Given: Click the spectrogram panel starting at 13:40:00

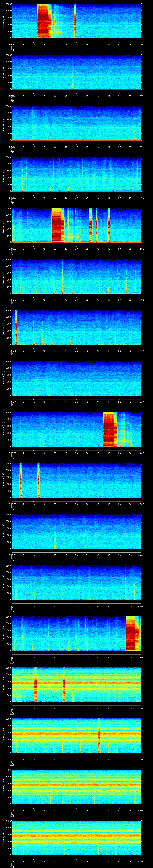Looking at the screenshot, I should [x=77, y=174].
